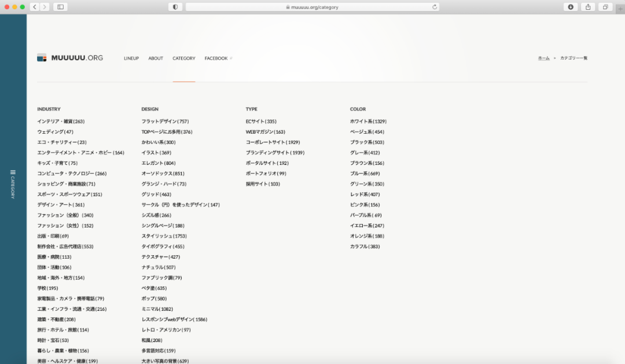Viewport: 625px width, 364px height.
Task: Click the Share button in Safari
Action: tap(588, 7)
